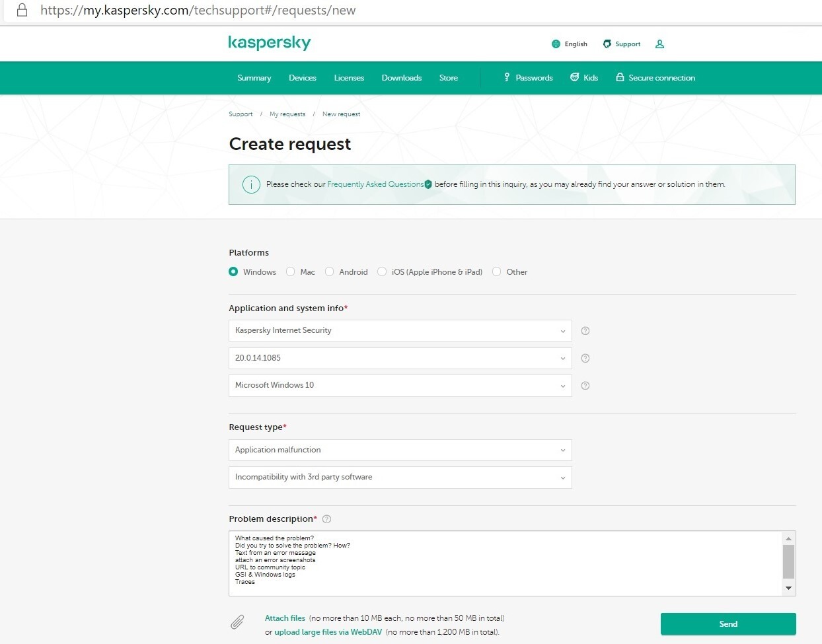The image size is (822, 644).
Task: Click help icon beside Microsoft Windows 10
Action: [x=585, y=386]
